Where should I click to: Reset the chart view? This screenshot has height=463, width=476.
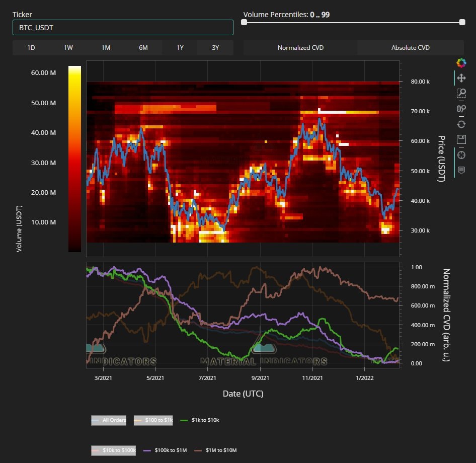coord(461,124)
